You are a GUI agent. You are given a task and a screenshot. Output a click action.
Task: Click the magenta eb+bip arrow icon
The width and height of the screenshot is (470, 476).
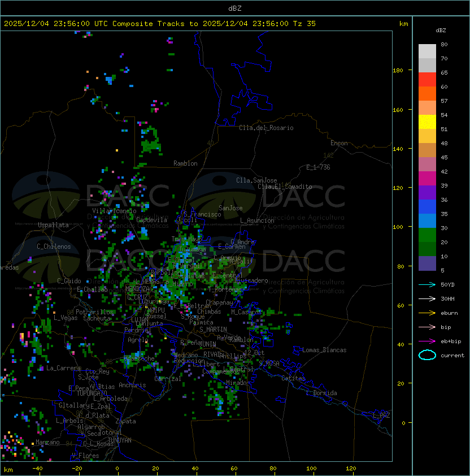pyautogui.click(x=427, y=341)
